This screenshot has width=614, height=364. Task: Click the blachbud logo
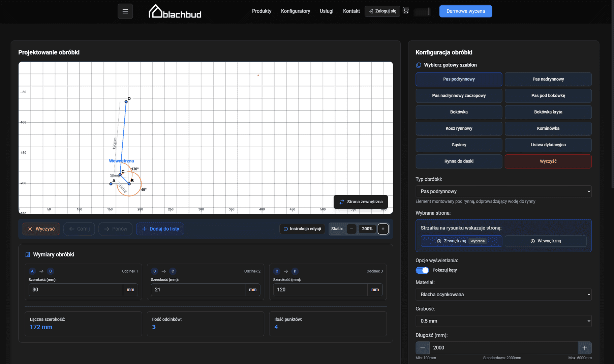(x=175, y=11)
